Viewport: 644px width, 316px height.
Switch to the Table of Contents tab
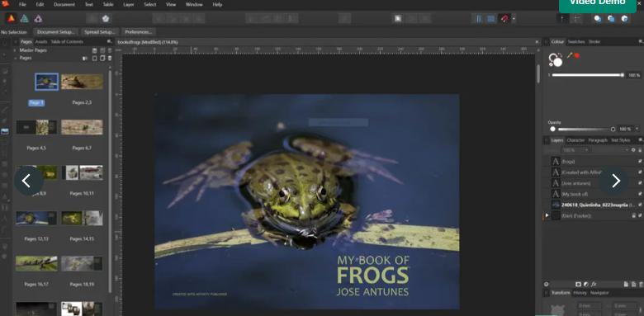pyautogui.click(x=67, y=42)
